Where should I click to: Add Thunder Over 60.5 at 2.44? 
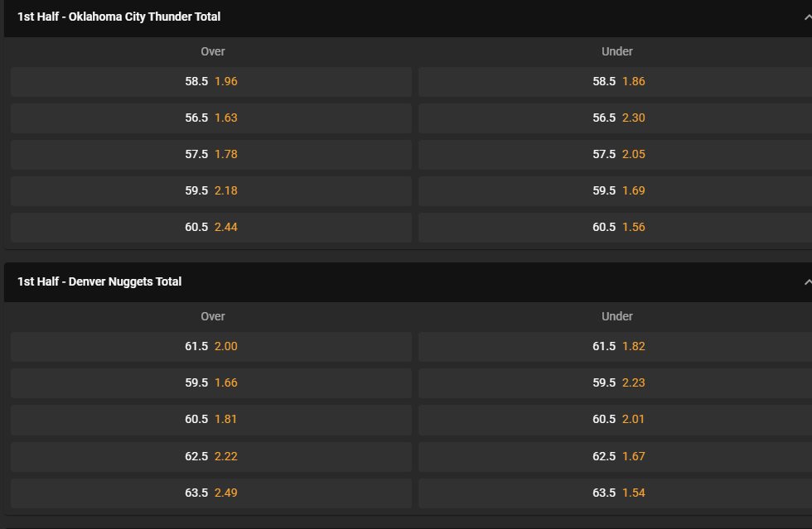pos(211,227)
